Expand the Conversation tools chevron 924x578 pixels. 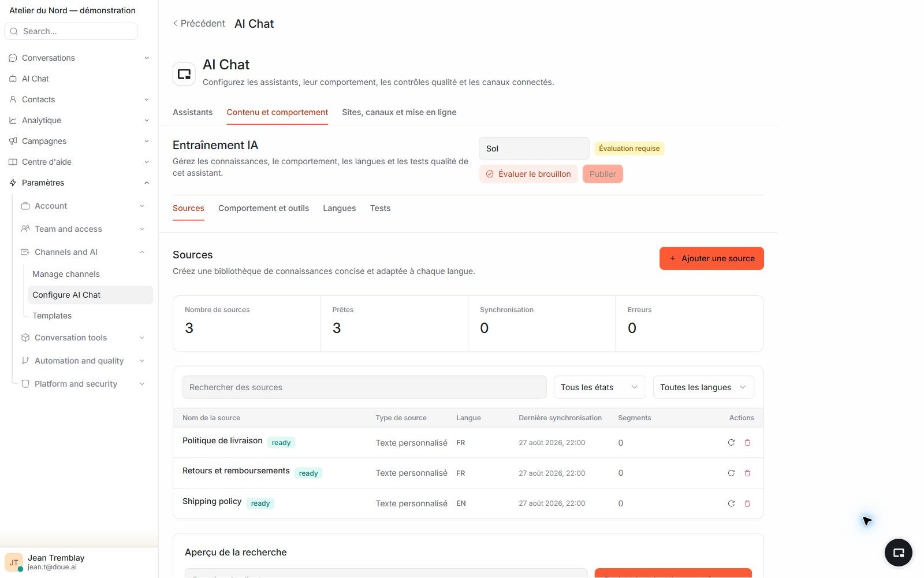coord(142,338)
